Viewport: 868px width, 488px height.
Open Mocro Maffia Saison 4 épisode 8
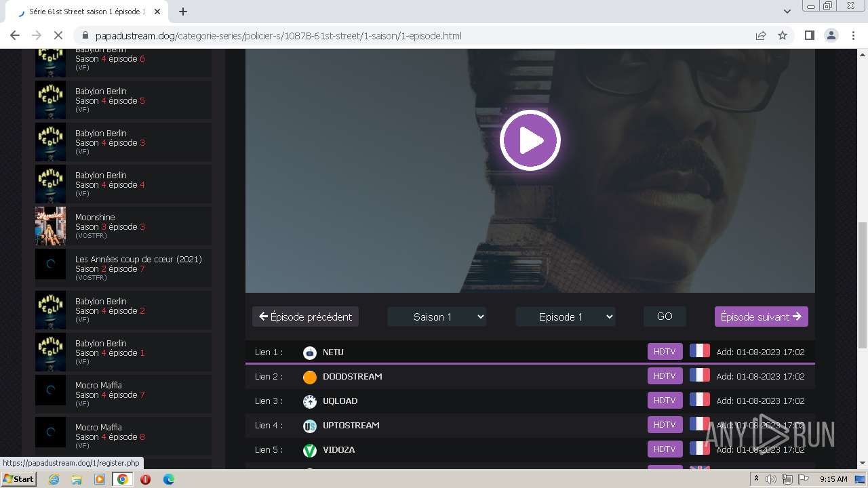123,436
